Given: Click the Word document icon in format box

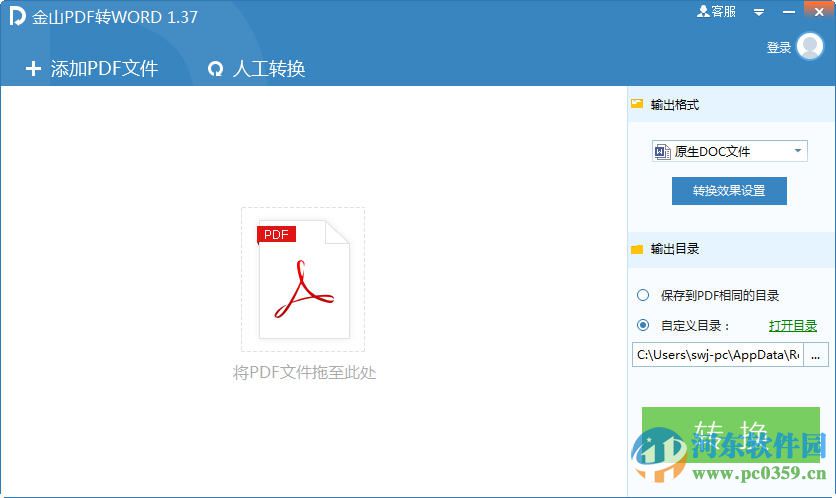Looking at the screenshot, I should (x=662, y=151).
